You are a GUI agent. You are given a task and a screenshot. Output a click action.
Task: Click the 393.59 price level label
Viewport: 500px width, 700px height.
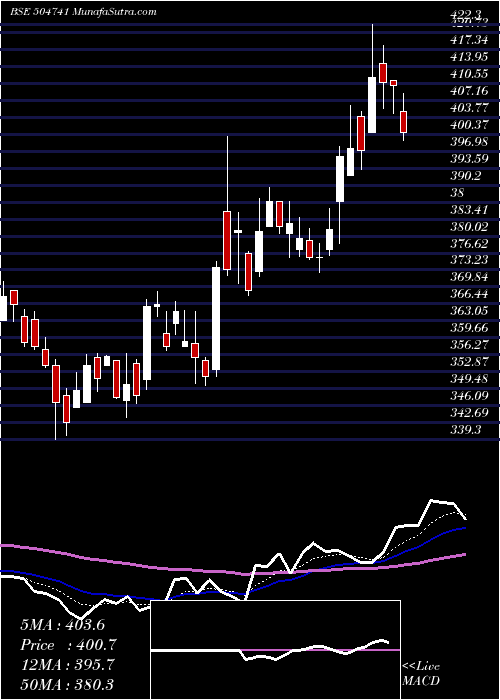(469, 159)
